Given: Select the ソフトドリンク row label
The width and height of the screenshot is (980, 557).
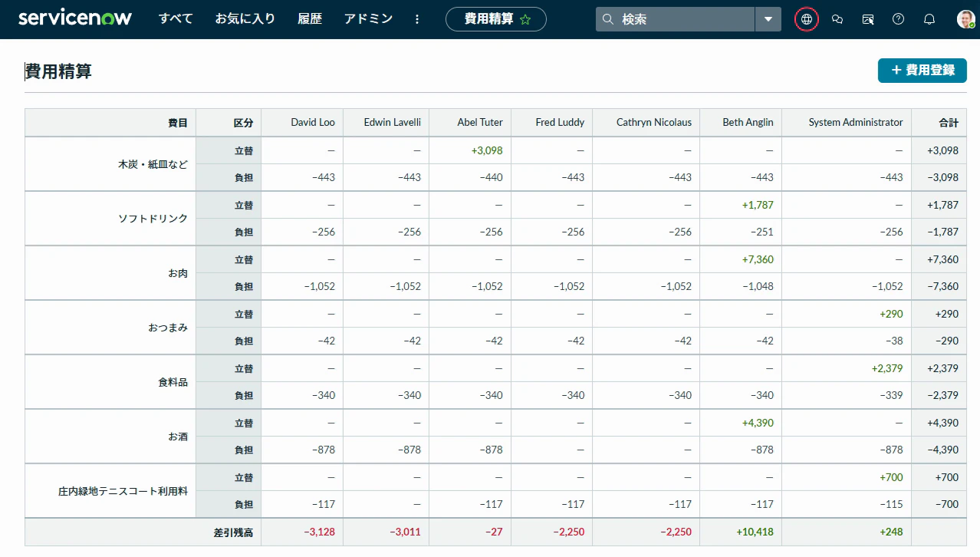Looking at the screenshot, I should (153, 219).
